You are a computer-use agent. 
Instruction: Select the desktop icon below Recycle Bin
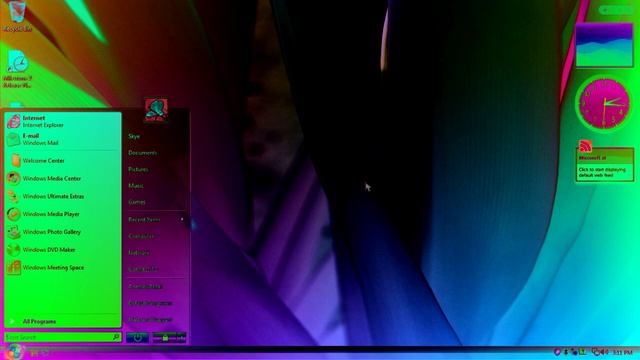(17, 69)
